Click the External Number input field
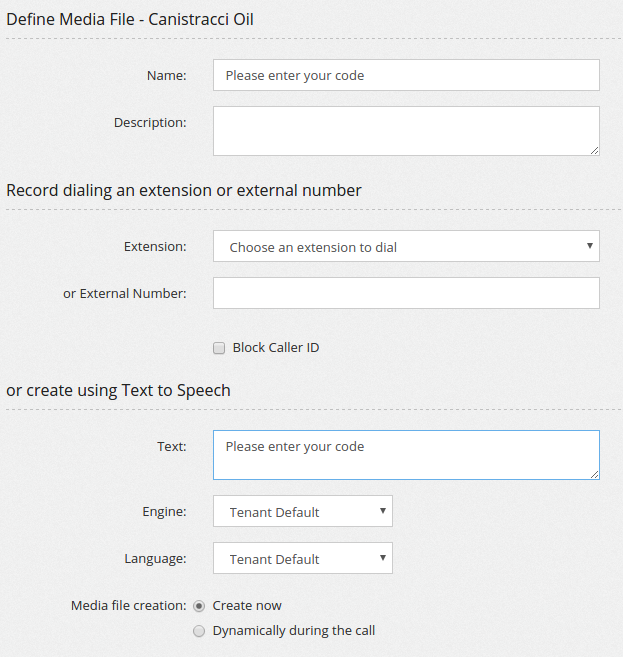The width and height of the screenshot is (623, 657). tap(406, 293)
